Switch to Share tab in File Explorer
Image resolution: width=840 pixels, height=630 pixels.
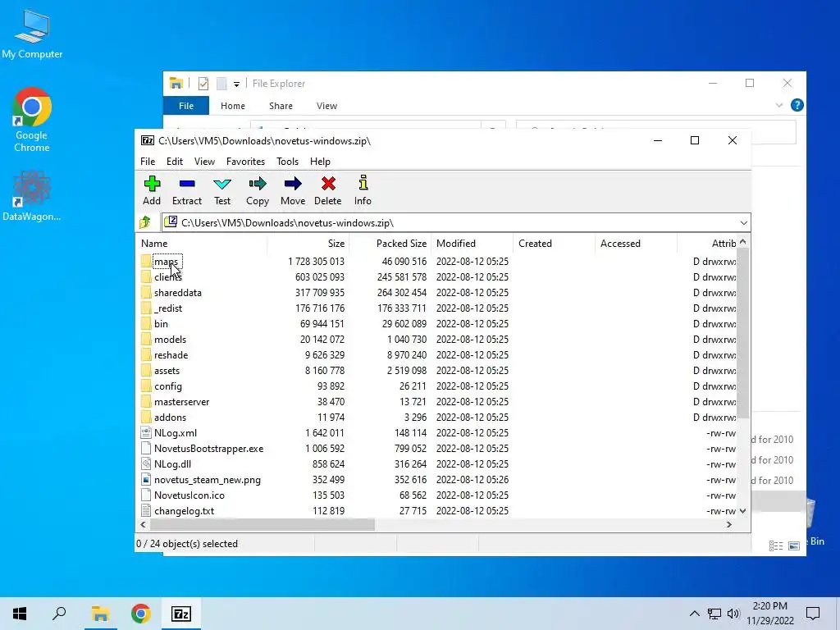click(x=281, y=106)
